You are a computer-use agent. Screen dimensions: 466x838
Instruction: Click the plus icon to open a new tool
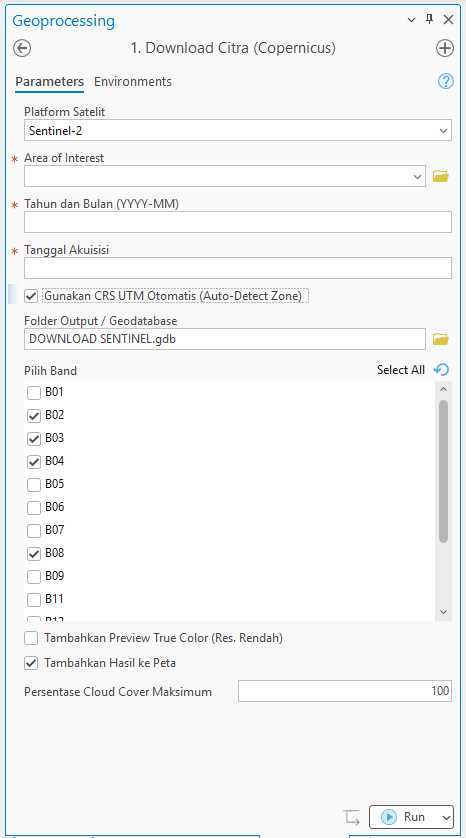[445, 48]
